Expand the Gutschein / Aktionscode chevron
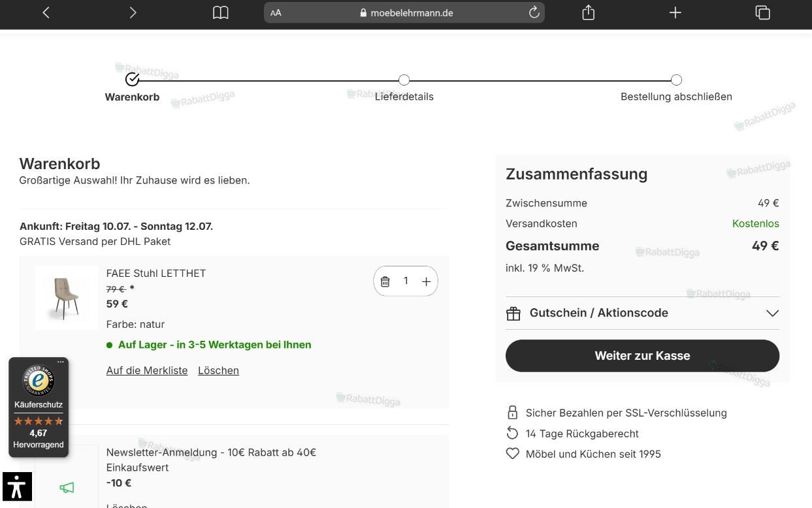The image size is (812, 508). pyautogui.click(x=772, y=313)
